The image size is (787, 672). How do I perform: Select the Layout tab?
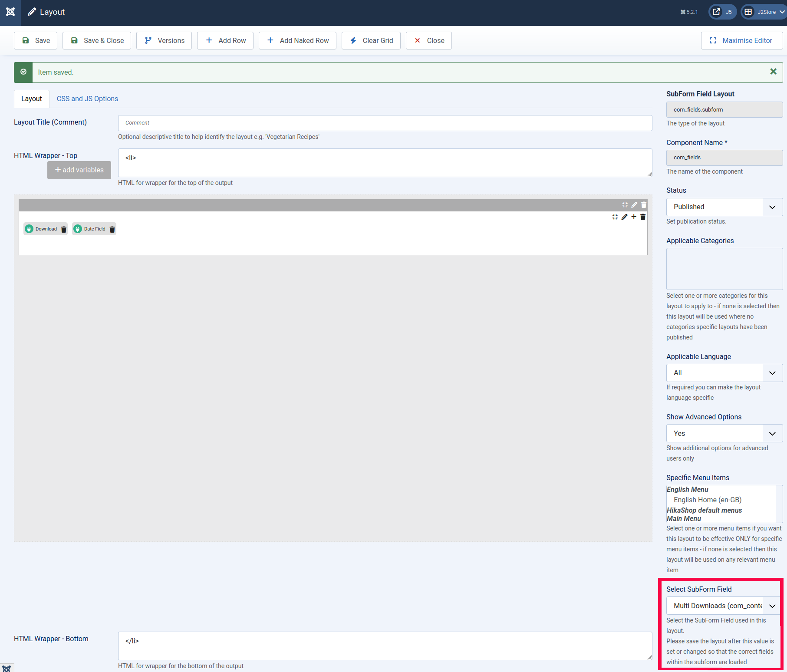32,99
